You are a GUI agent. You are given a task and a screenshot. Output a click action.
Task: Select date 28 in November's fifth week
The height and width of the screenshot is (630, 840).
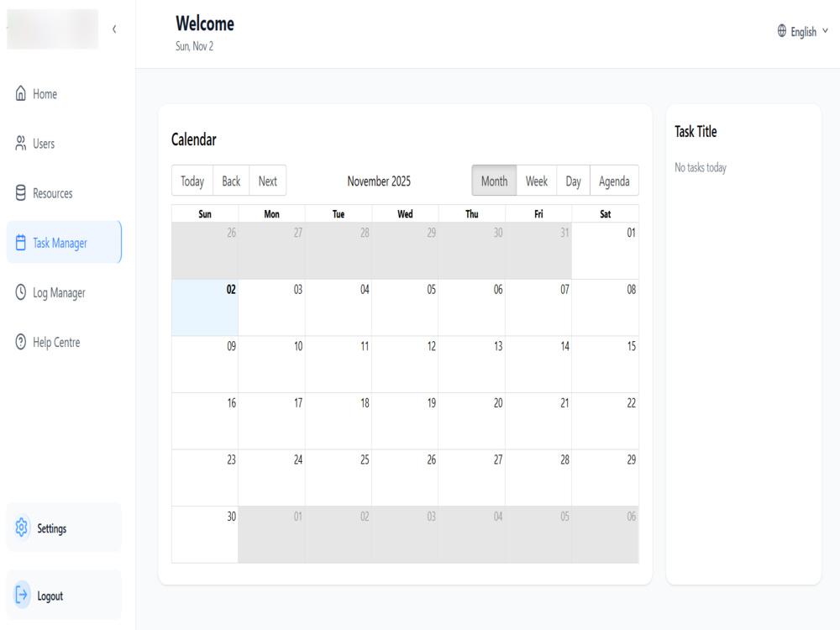[564, 459]
